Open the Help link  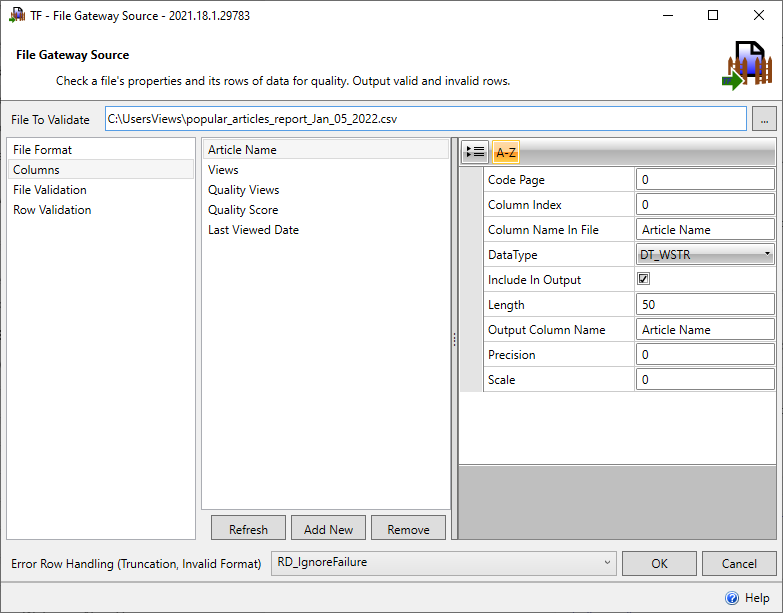click(757, 598)
